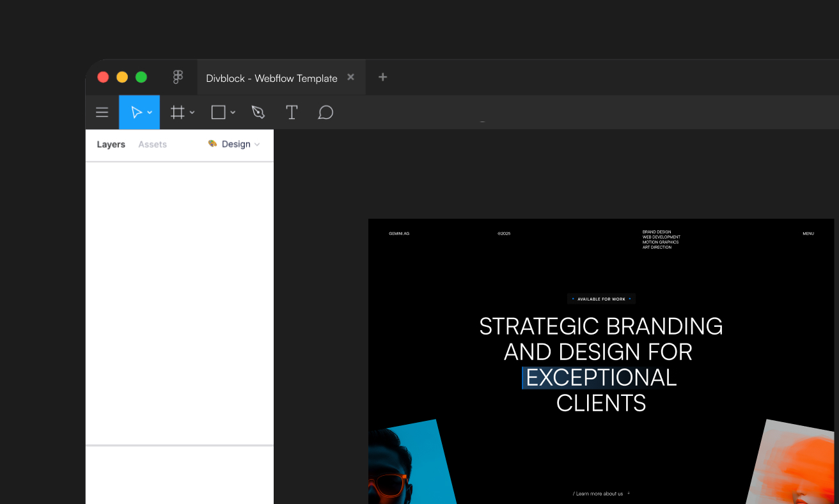Open the shape tools dropdown chevron
This screenshot has height=504, width=839.
(x=233, y=113)
